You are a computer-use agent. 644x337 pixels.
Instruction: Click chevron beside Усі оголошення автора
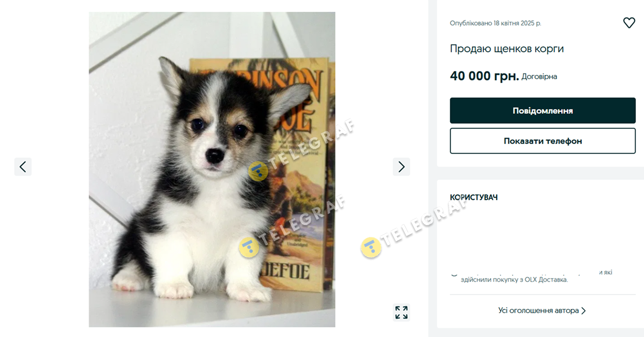(583, 311)
